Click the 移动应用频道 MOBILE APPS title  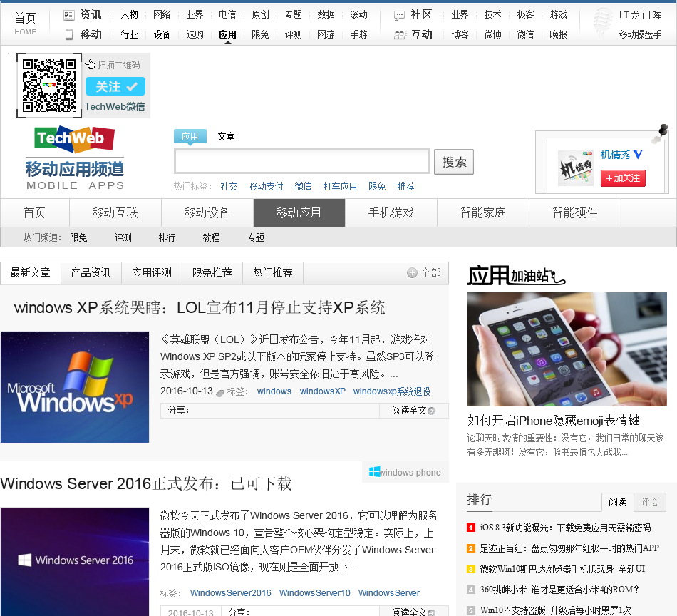[75, 175]
